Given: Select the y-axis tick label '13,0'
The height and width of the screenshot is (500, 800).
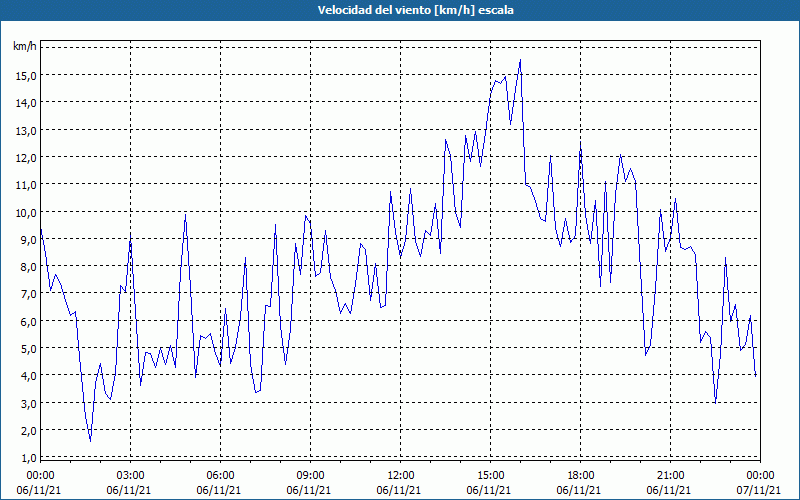Looking at the screenshot, I should (x=26, y=130).
